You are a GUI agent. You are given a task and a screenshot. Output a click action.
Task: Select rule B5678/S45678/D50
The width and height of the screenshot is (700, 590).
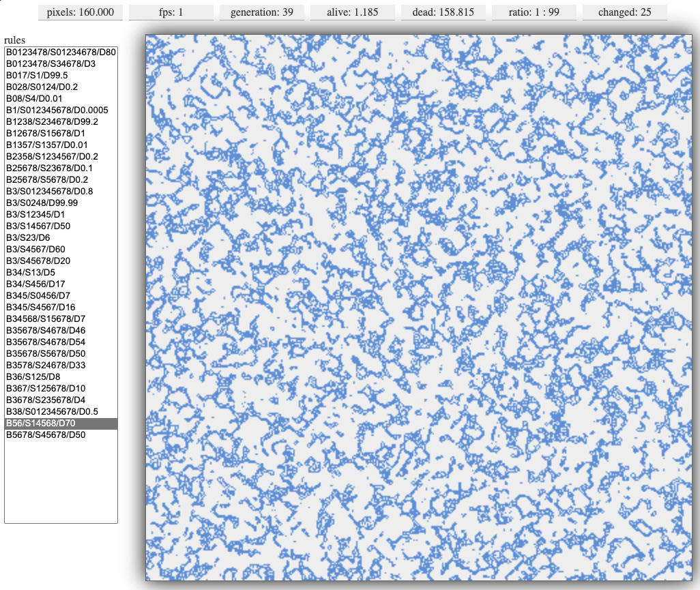61,435
